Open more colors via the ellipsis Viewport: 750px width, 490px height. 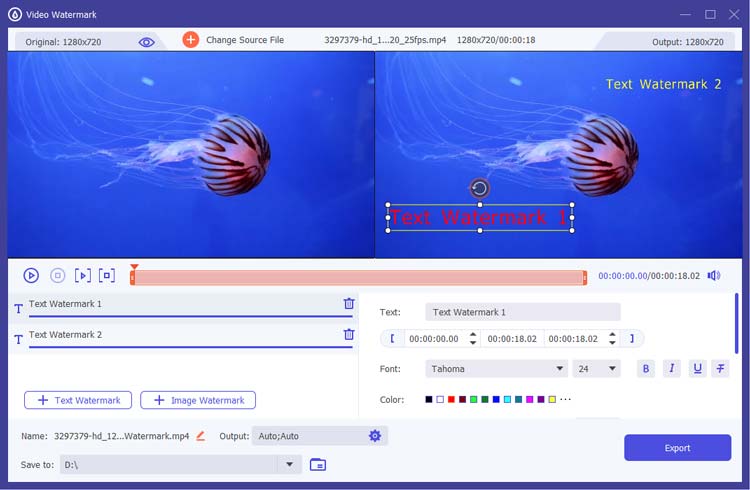(565, 399)
